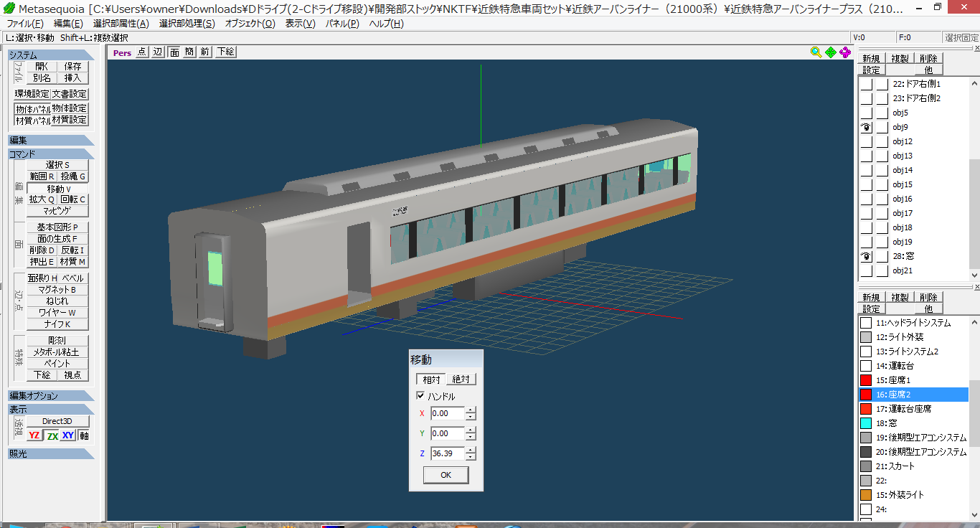Click the X value input field
This screenshot has height=528, width=980.
[x=448, y=413]
